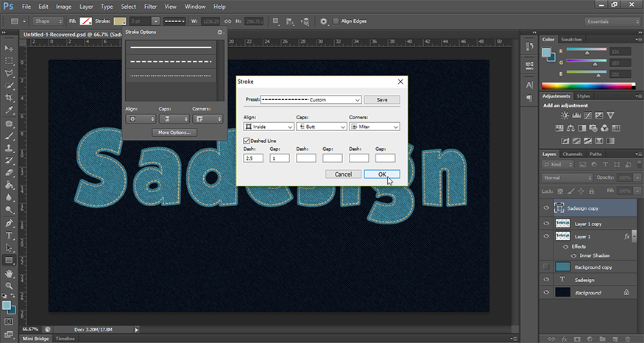644x343 pixels.
Task: Select the Eraser tool
Action: (x=9, y=173)
